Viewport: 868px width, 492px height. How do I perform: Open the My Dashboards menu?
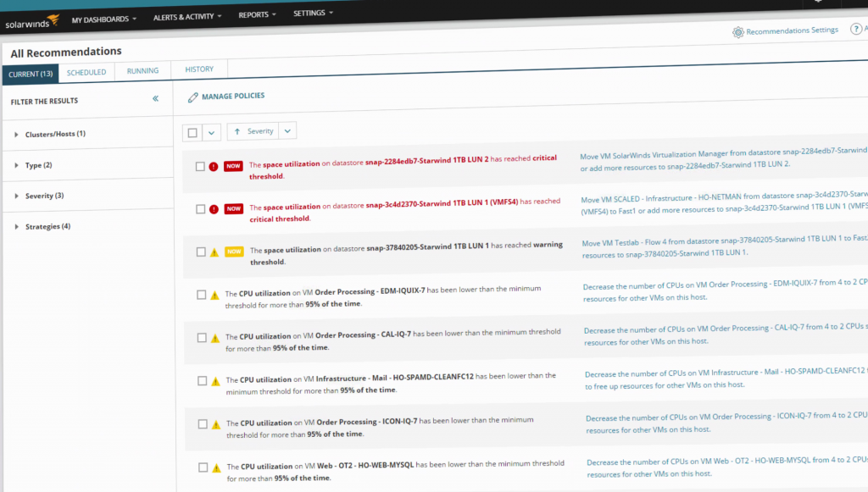pos(104,19)
